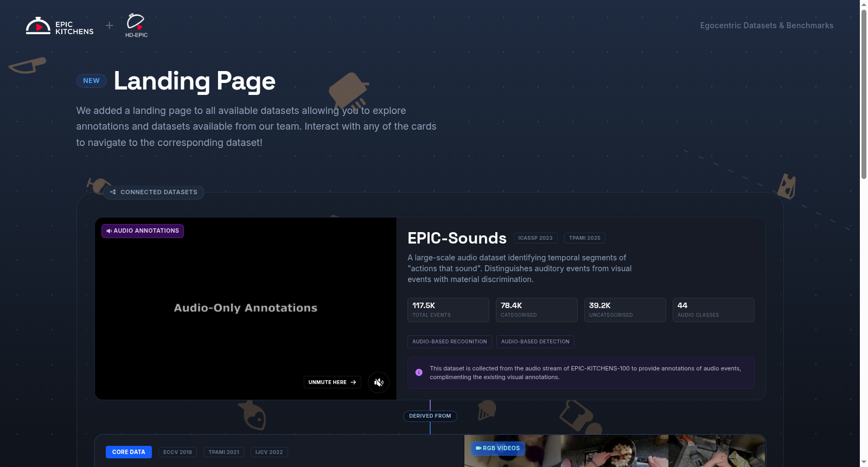The image size is (868, 467).
Task: Open the HD-EPIC logo link
Action: pyautogui.click(x=136, y=26)
